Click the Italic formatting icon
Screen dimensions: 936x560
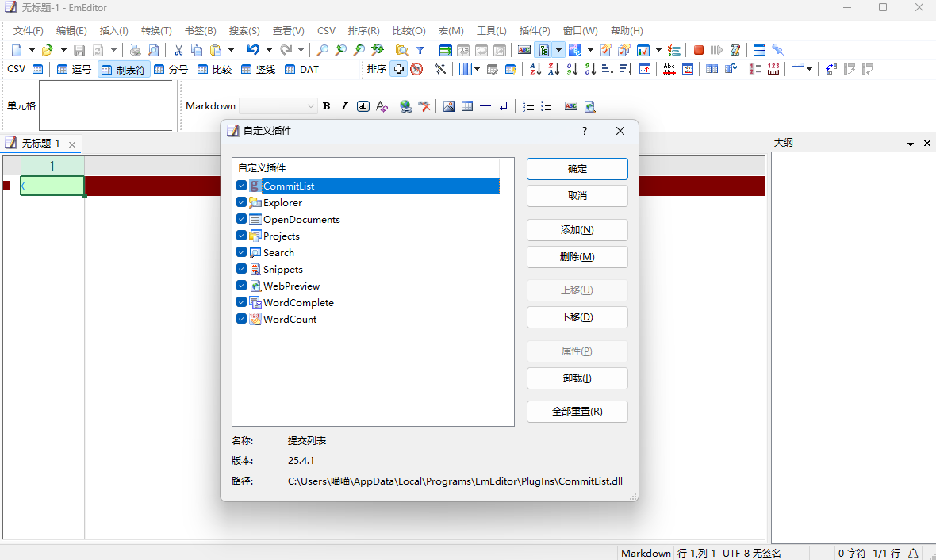point(344,106)
